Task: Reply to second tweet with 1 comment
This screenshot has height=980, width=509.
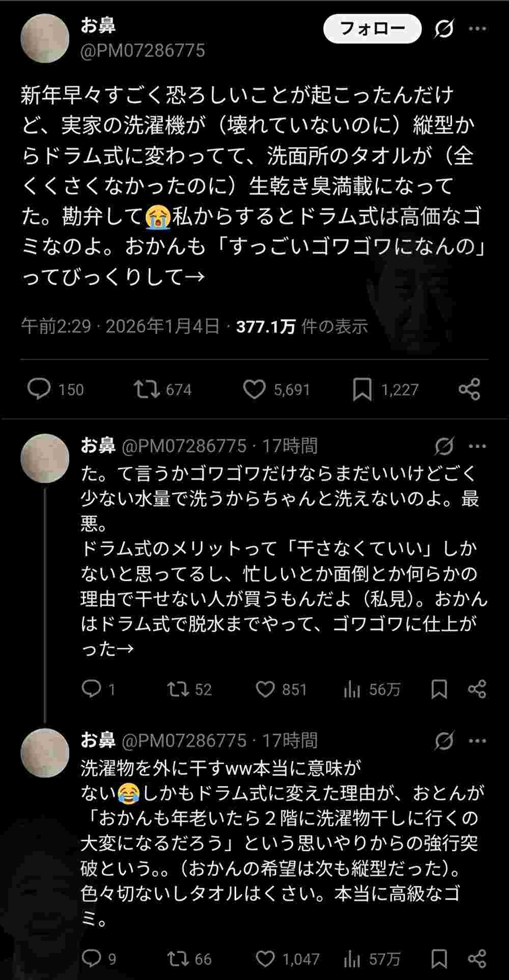Action: [x=92, y=689]
